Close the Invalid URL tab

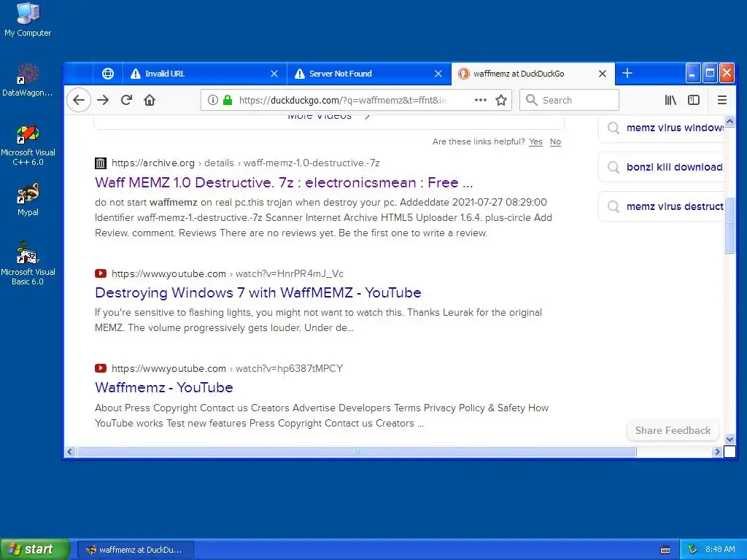coord(274,74)
